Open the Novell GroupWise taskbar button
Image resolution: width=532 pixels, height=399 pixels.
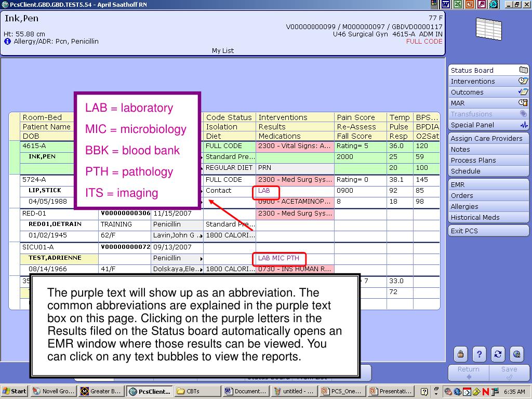click(53, 391)
